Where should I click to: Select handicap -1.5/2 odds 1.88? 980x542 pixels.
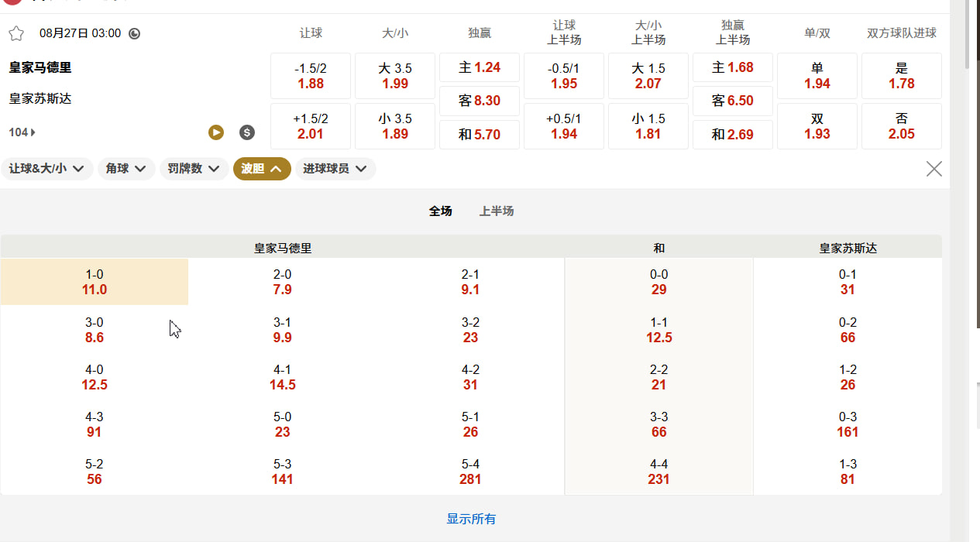pyautogui.click(x=311, y=76)
